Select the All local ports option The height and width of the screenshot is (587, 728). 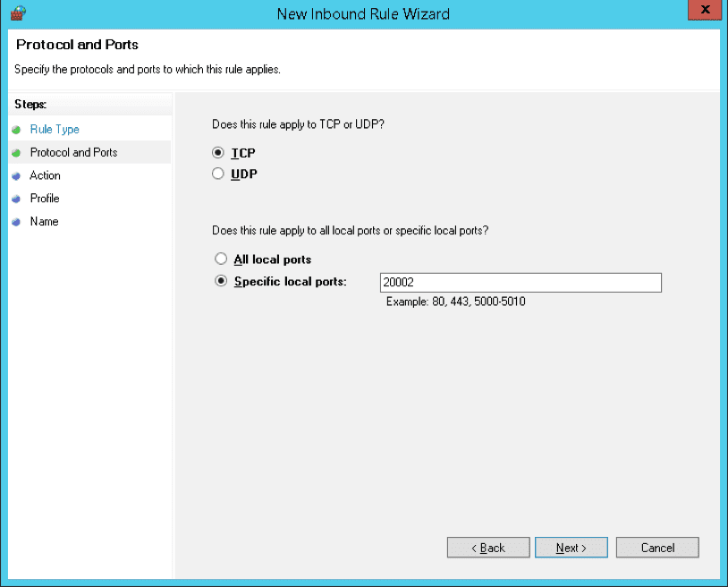coord(221,259)
